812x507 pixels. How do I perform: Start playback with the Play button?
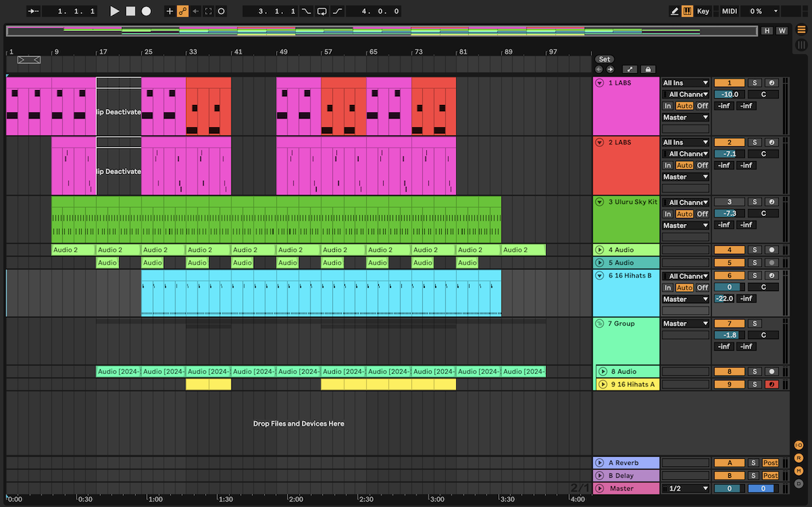(x=114, y=12)
